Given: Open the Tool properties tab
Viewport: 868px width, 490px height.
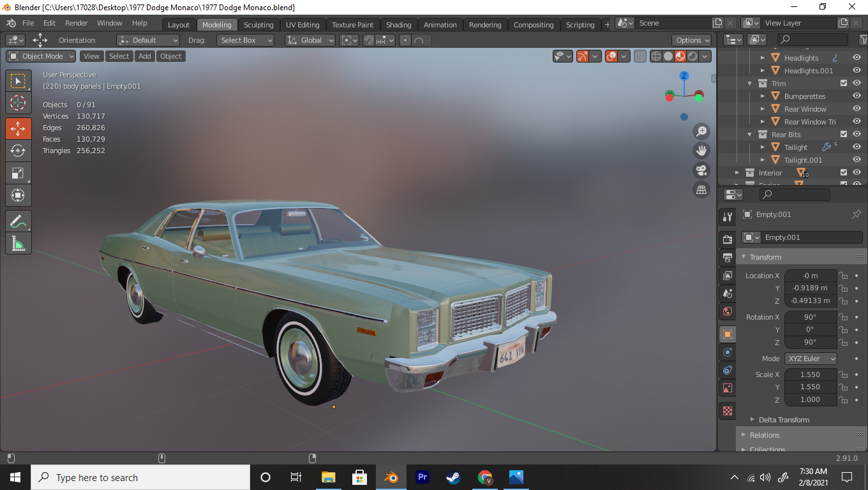Looking at the screenshot, I should [728, 217].
